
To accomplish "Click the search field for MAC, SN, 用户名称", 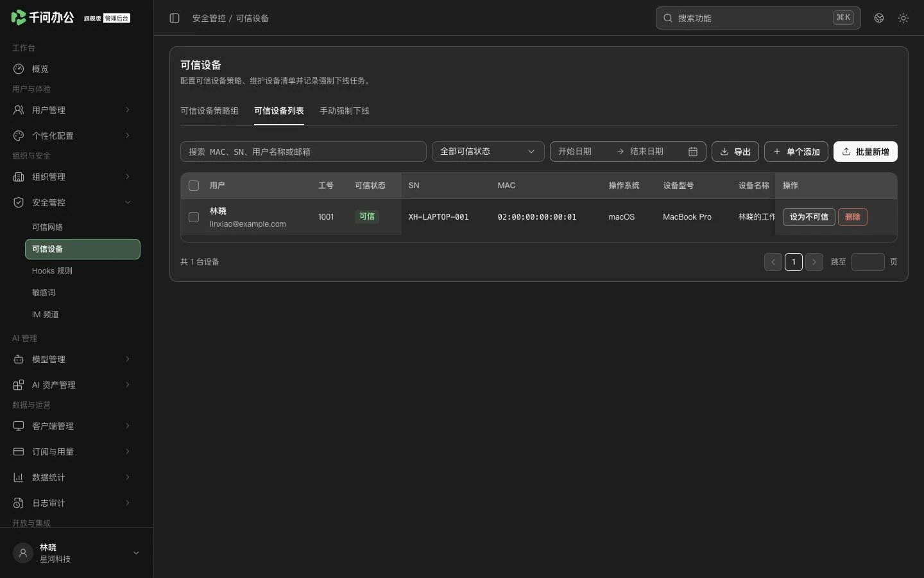I will pyautogui.click(x=304, y=152).
